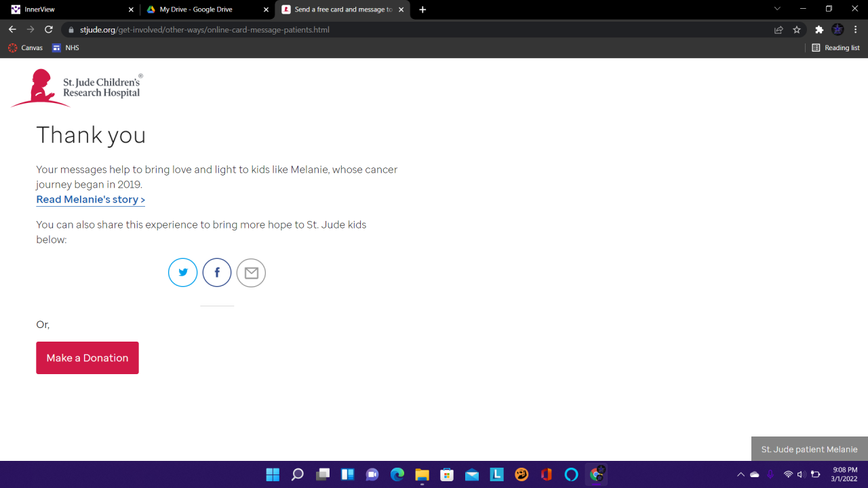This screenshot has height=488, width=868.
Task: Go back to the previous page
Action: tap(12, 30)
